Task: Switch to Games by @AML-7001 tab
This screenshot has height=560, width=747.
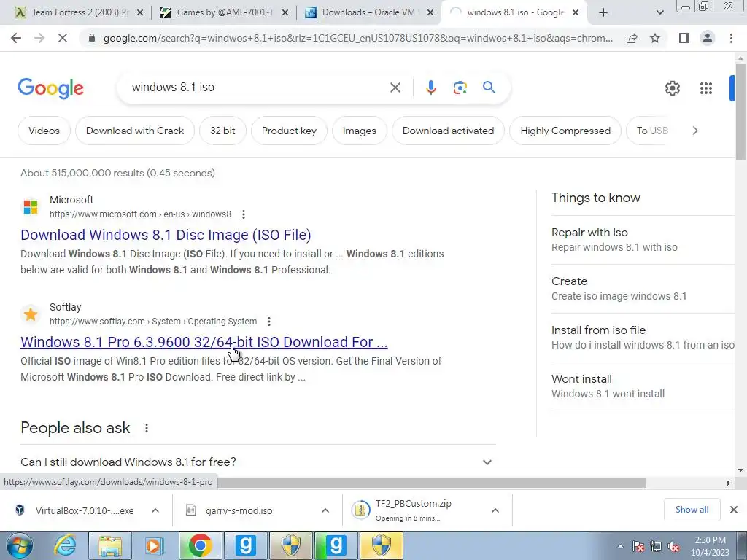Action: (x=224, y=13)
